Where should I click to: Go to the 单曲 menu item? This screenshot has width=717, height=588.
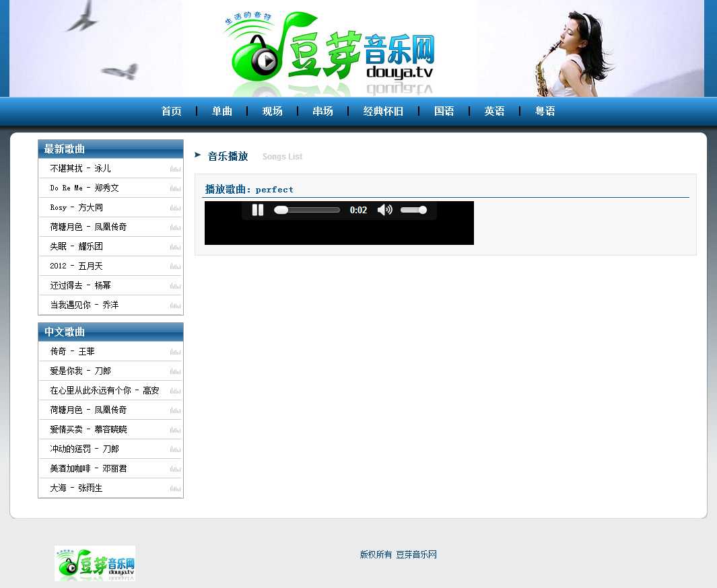click(x=222, y=111)
